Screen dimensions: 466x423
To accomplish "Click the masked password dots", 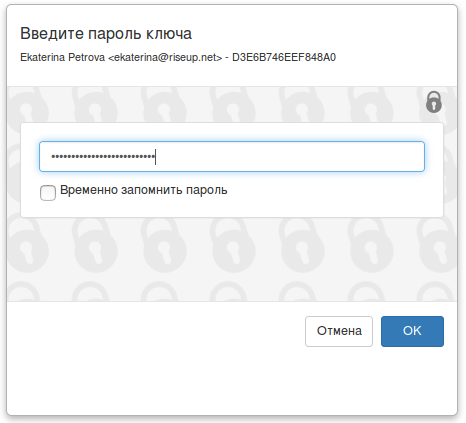I will coord(103,156).
